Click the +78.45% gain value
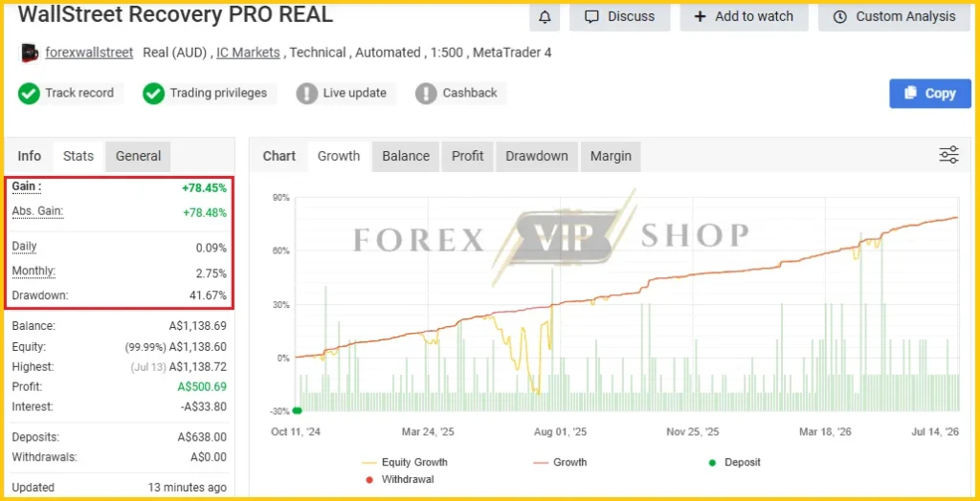 205,188
